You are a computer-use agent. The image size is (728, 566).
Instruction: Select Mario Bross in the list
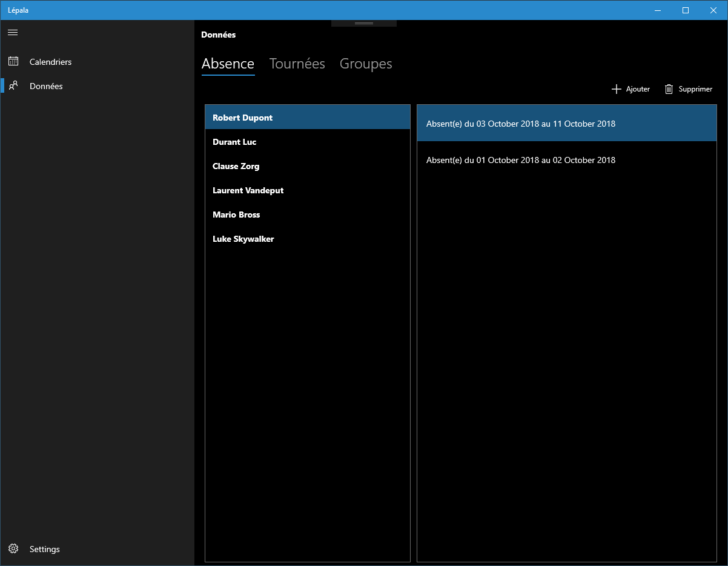pyautogui.click(x=308, y=215)
